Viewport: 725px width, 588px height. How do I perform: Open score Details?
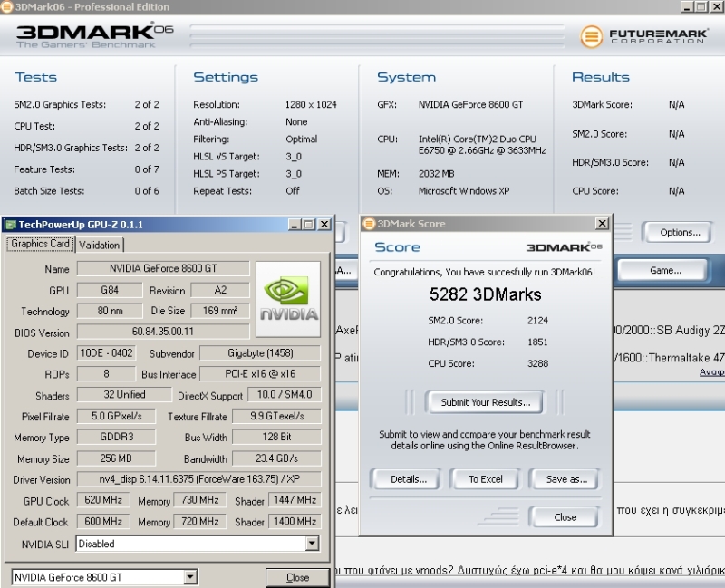[x=409, y=479]
